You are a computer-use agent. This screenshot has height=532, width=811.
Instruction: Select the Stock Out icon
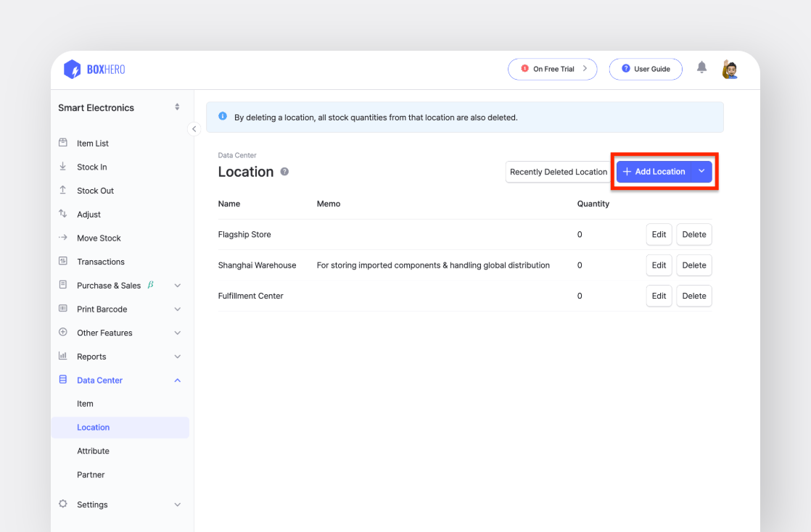click(x=64, y=190)
